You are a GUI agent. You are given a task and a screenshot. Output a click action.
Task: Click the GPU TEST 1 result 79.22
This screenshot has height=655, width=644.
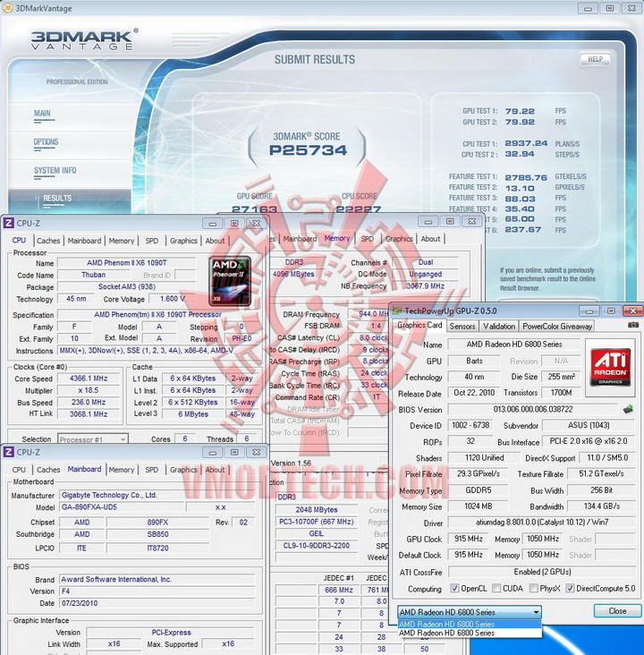pyautogui.click(x=520, y=111)
